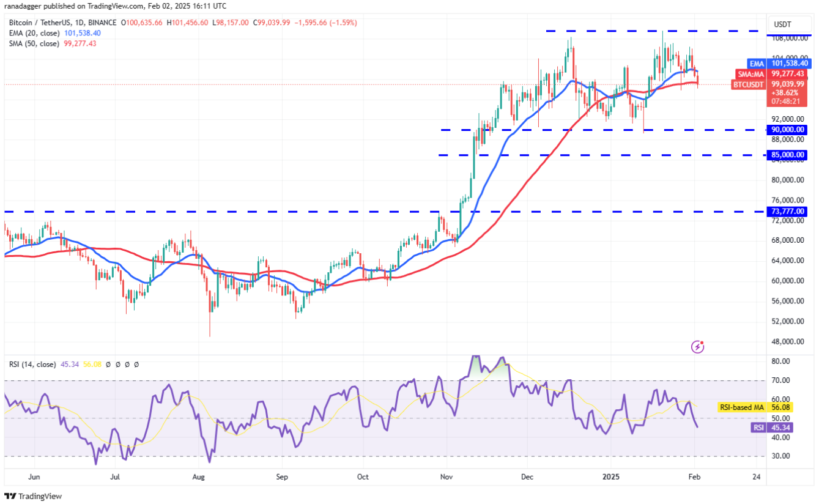
Task: Select the 73,777.00 level label
Action: pyautogui.click(x=788, y=212)
